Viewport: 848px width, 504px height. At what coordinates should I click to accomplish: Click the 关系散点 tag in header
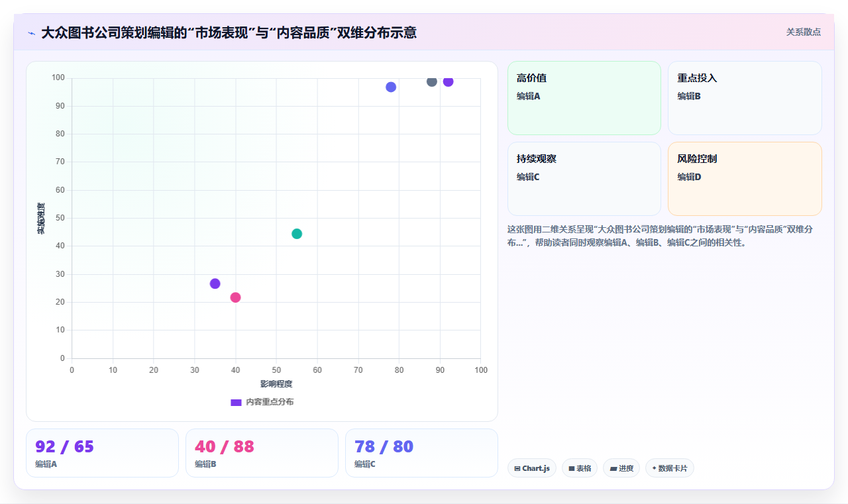pos(803,32)
